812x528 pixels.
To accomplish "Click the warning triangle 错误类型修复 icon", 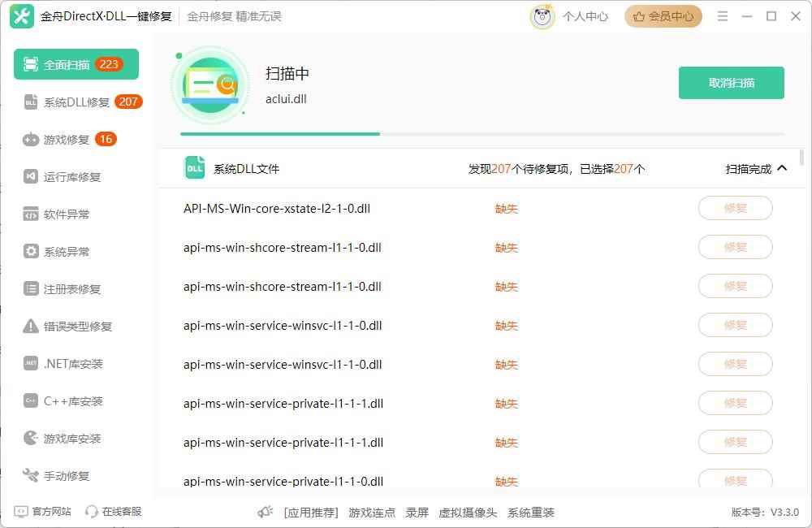I will click(x=30, y=326).
